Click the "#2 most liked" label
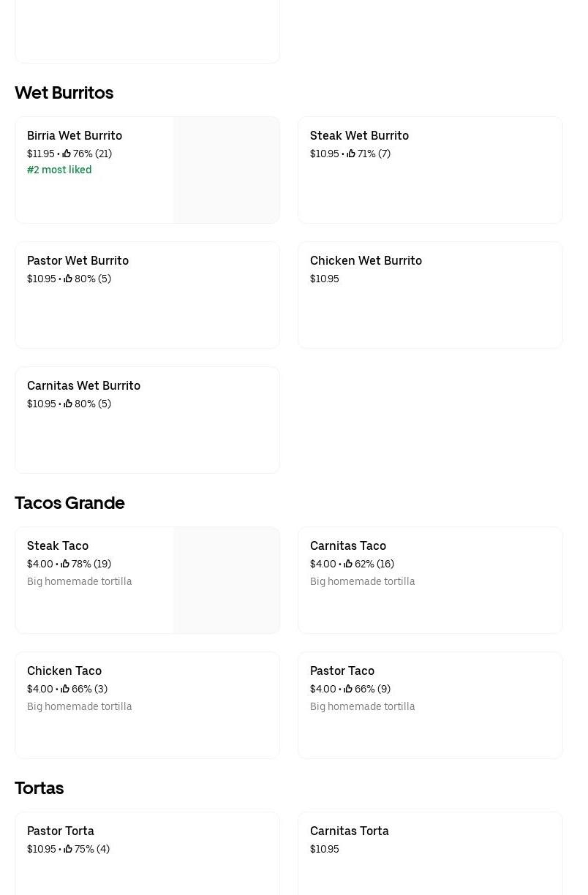This screenshot has width=588, height=895. click(59, 170)
